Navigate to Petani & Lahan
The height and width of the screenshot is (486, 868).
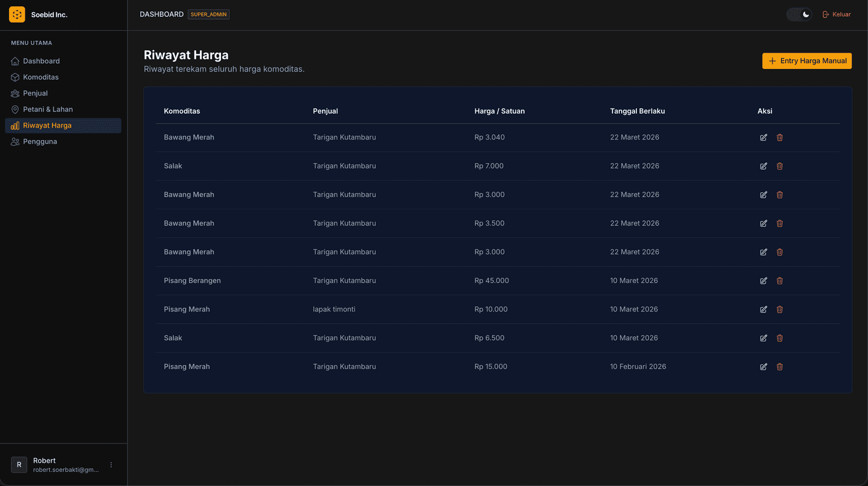point(63,110)
